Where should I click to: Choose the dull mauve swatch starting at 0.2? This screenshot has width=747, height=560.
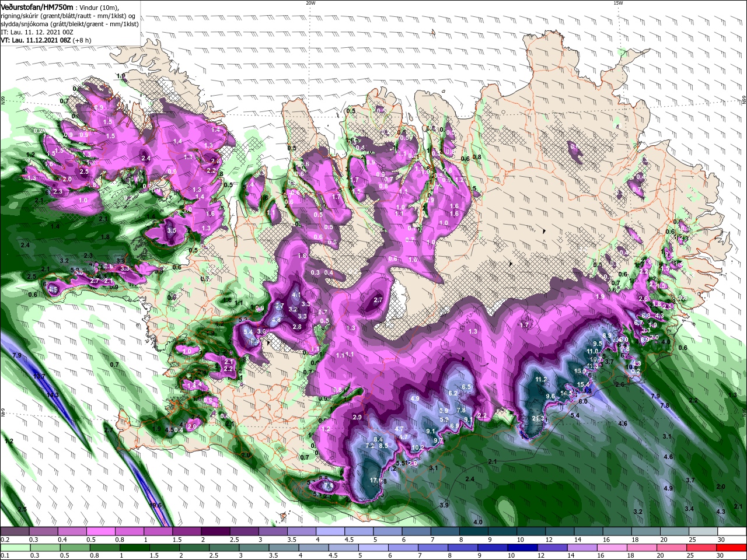click(x=15, y=531)
